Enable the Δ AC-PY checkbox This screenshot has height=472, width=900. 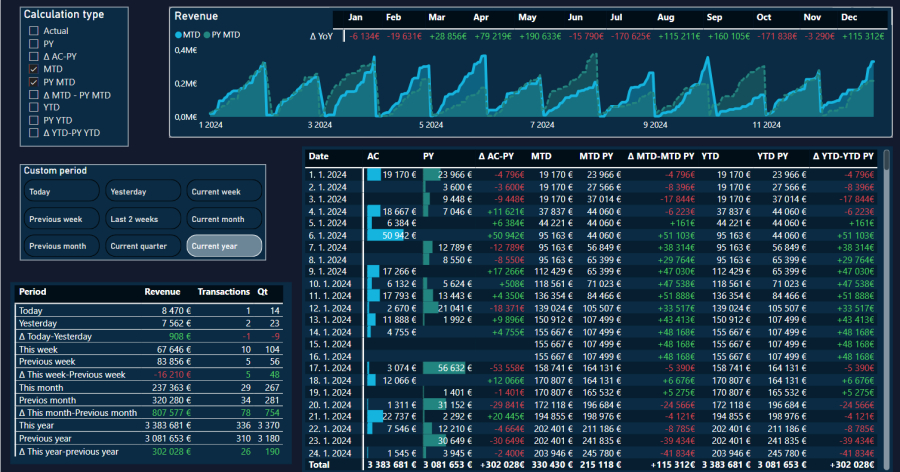pyautogui.click(x=34, y=57)
